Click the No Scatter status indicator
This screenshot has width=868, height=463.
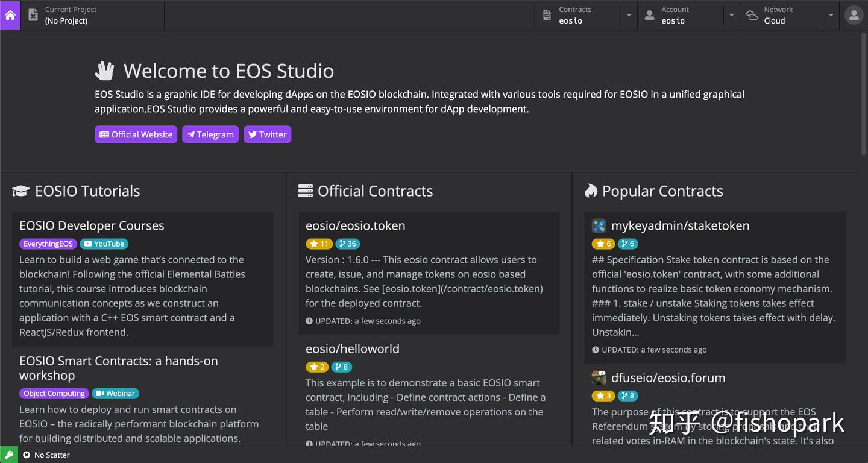point(46,455)
